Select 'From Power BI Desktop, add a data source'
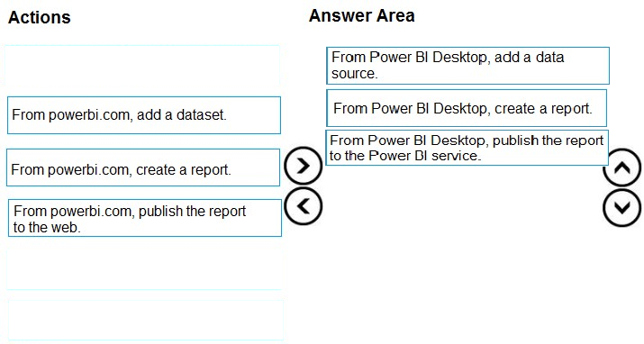644x344 pixels. pos(467,66)
